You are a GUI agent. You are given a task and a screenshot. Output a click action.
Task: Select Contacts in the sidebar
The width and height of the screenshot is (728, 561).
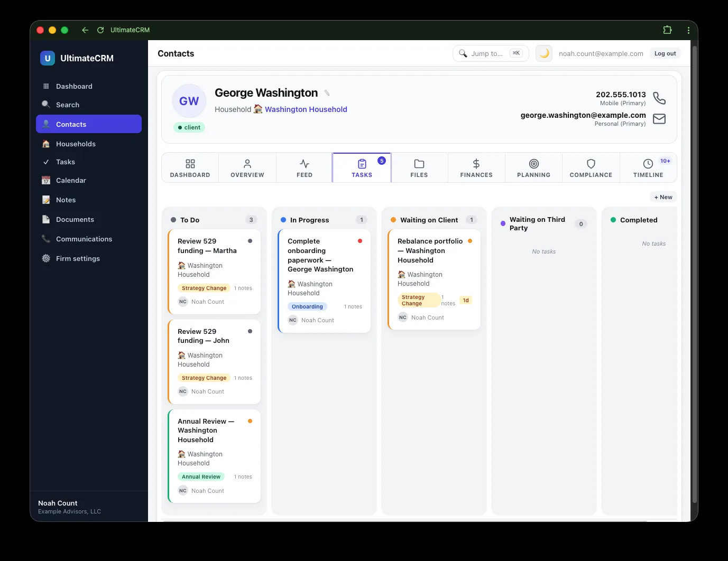click(89, 124)
